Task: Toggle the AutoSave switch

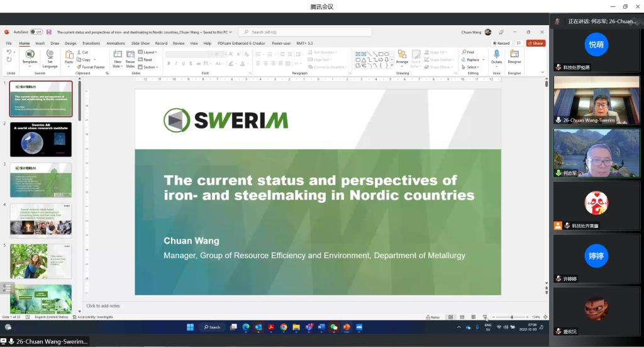Action: coord(36,31)
